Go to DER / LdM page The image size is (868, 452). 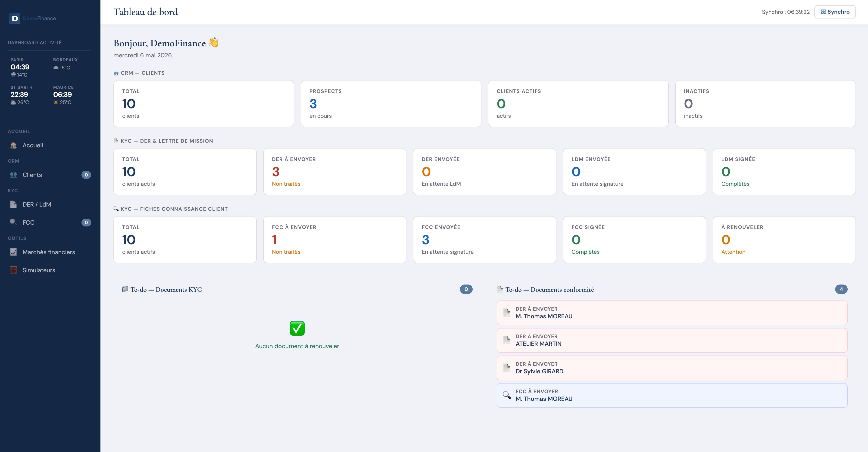tap(50, 204)
